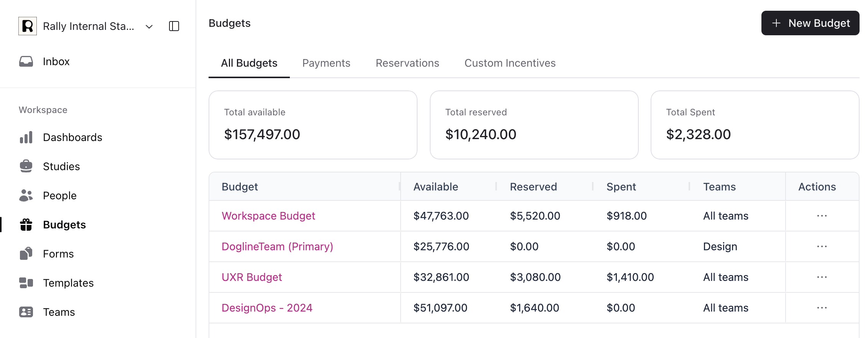Open actions menu for Workspace Budget
The width and height of the screenshot is (868, 338).
(822, 216)
